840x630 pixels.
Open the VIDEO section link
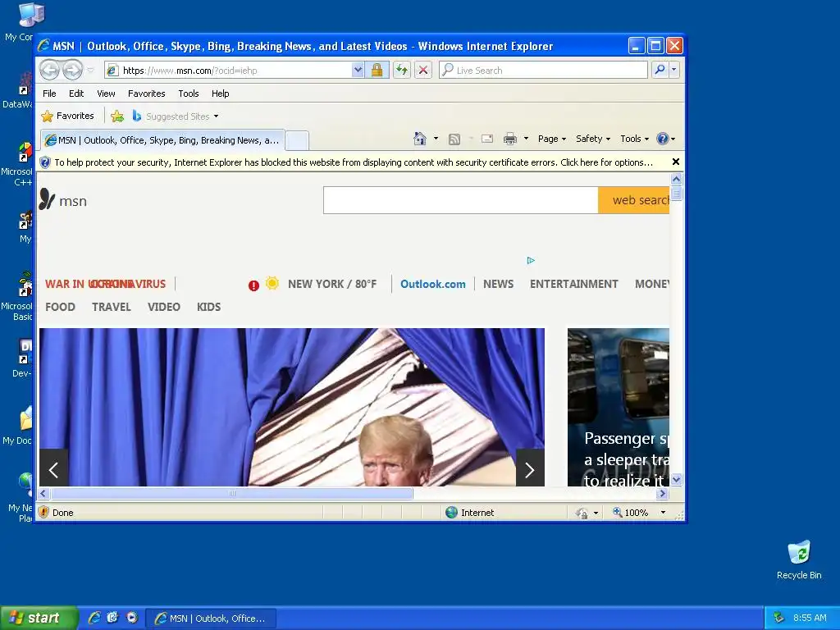coord(164,307)
